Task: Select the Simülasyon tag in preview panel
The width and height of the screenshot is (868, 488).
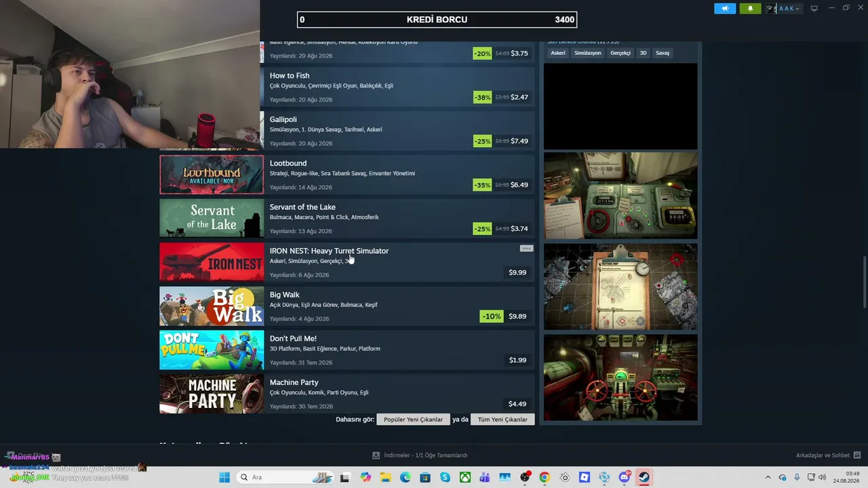Action: [588, 53]
